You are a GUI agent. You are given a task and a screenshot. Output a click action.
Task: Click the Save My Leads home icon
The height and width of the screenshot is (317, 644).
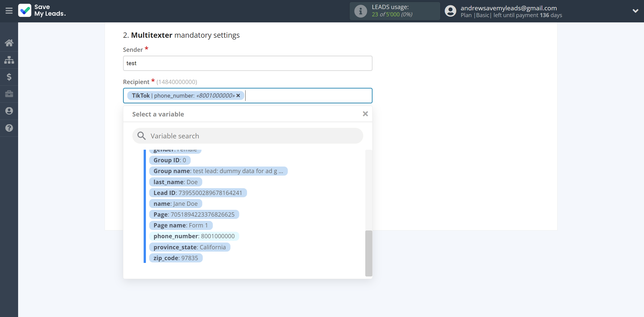tap(9, 42)
